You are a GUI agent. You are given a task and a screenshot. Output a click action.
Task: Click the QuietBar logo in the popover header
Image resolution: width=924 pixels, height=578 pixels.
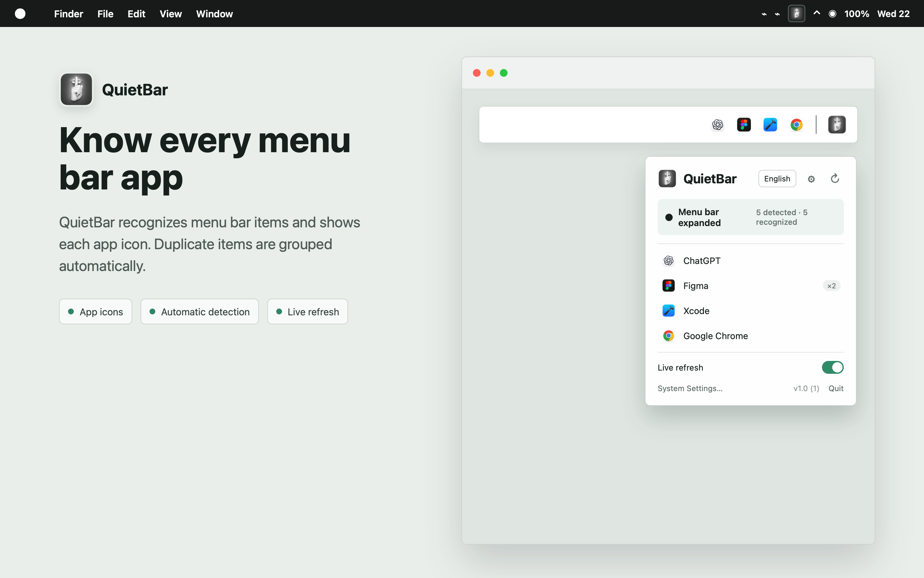667,179
